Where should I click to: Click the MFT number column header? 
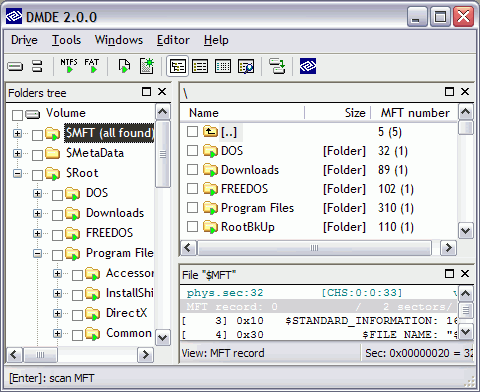coord(415,113)
